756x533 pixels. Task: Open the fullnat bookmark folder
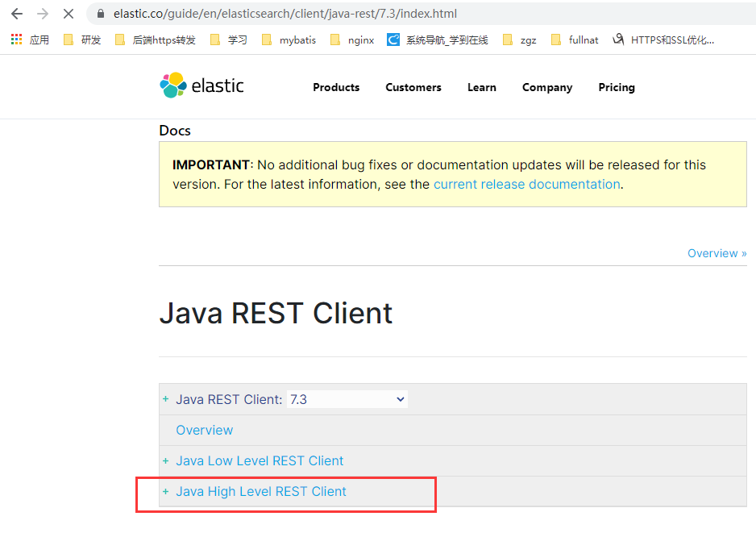574,40
